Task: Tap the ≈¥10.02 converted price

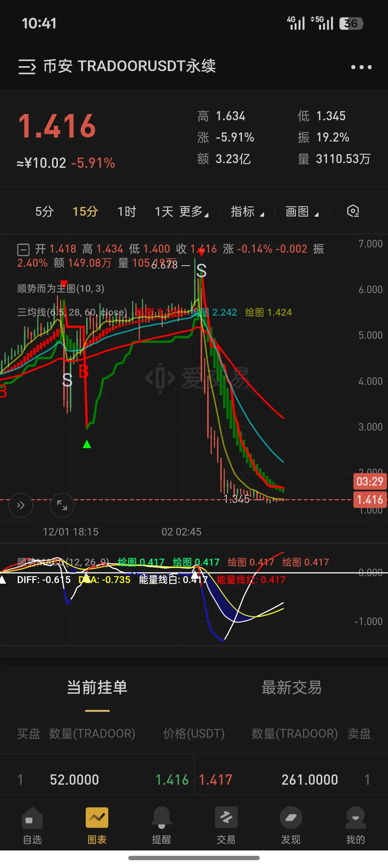Action: [x=41, y=163]
